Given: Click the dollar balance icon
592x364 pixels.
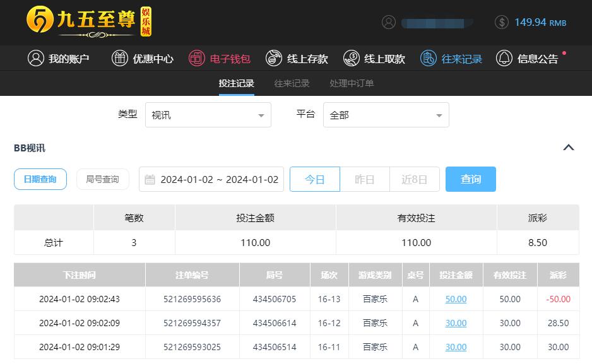Looking at the screenshot, I should pos(502,22).
